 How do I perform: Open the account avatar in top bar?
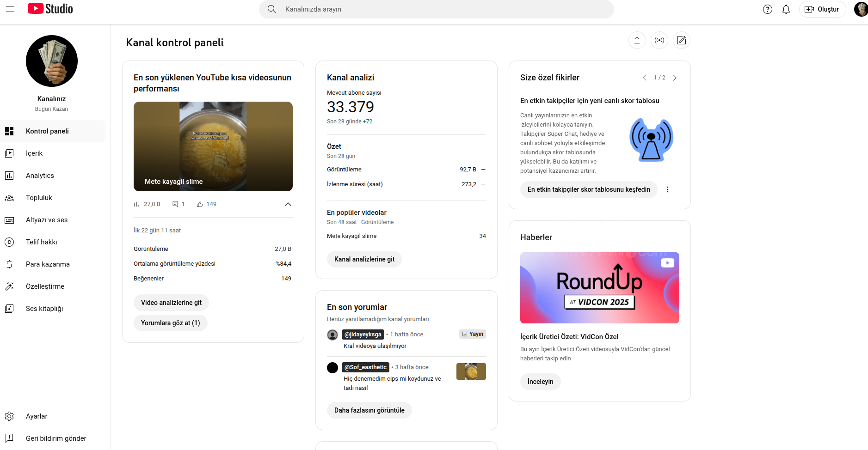861,9
